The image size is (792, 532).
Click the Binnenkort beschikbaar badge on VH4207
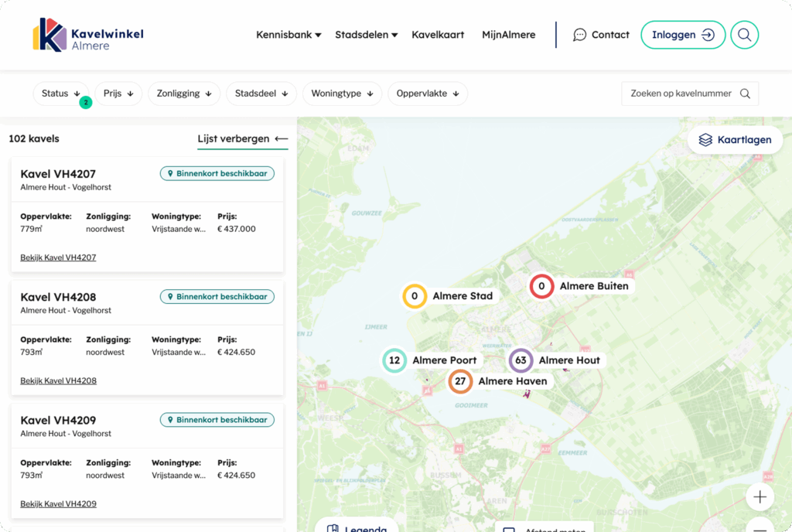coord(217,173)
